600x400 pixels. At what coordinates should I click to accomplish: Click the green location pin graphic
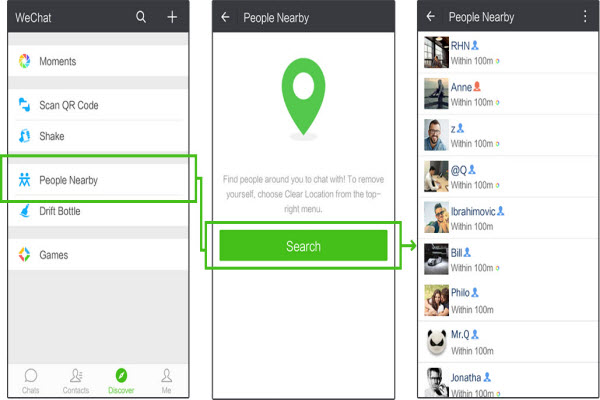coord(303,96)
